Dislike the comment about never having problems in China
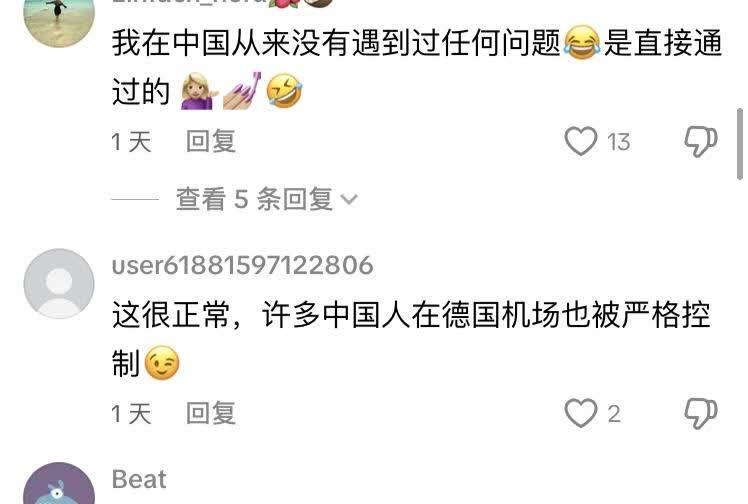 click(700, 141)
